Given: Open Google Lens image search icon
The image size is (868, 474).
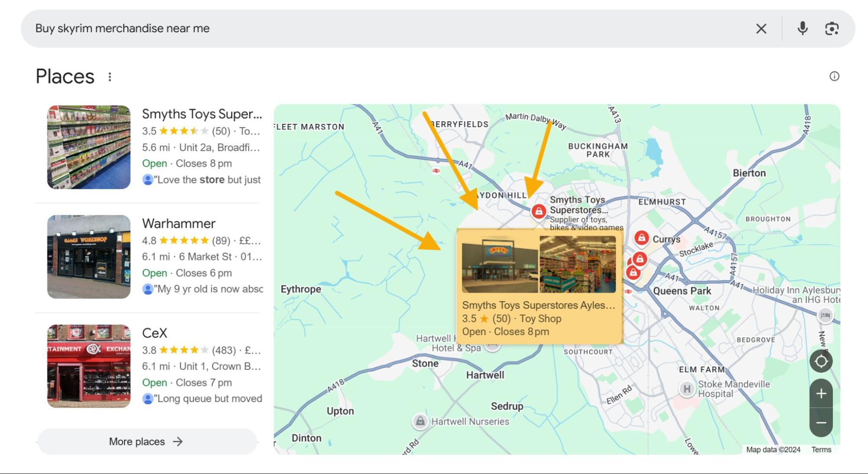Looking at the screenshot, I should coord(832,29).
